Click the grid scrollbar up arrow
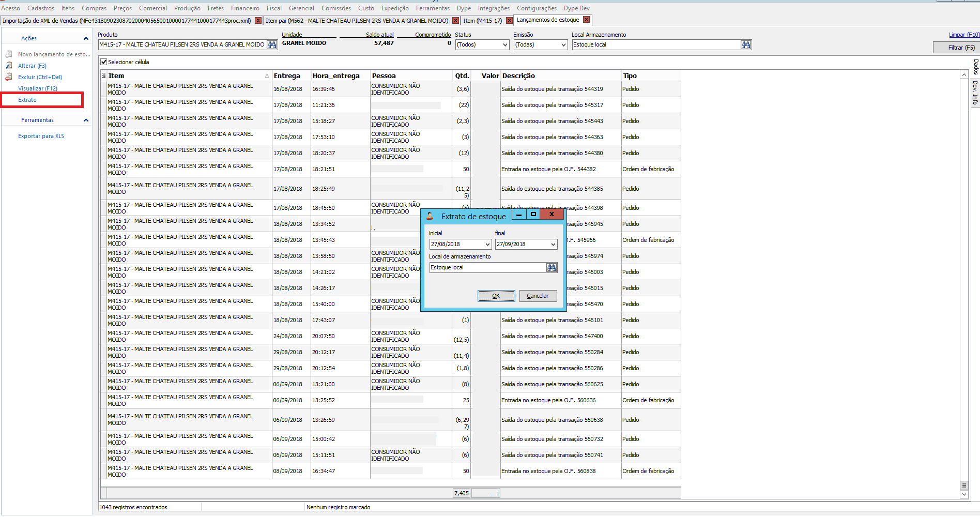980x517 pixels. 964,75
